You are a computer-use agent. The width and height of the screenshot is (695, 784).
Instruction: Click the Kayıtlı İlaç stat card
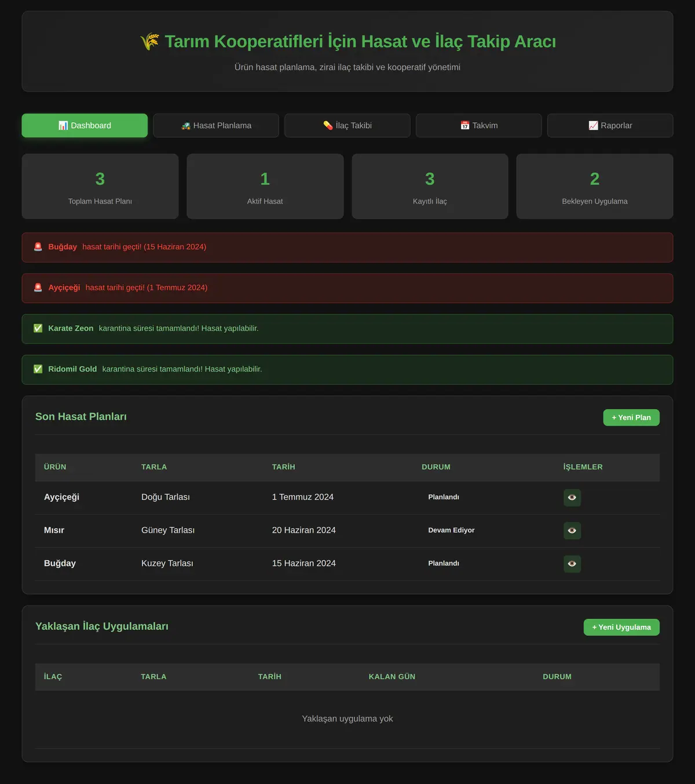[x=430, y=187]
